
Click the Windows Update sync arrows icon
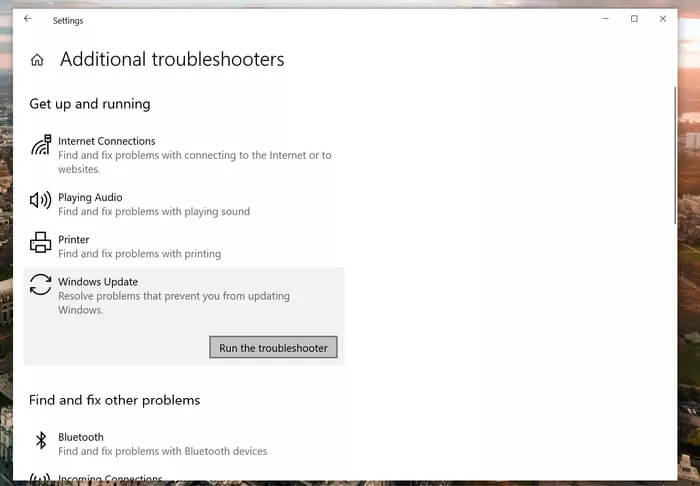[41, 285]
